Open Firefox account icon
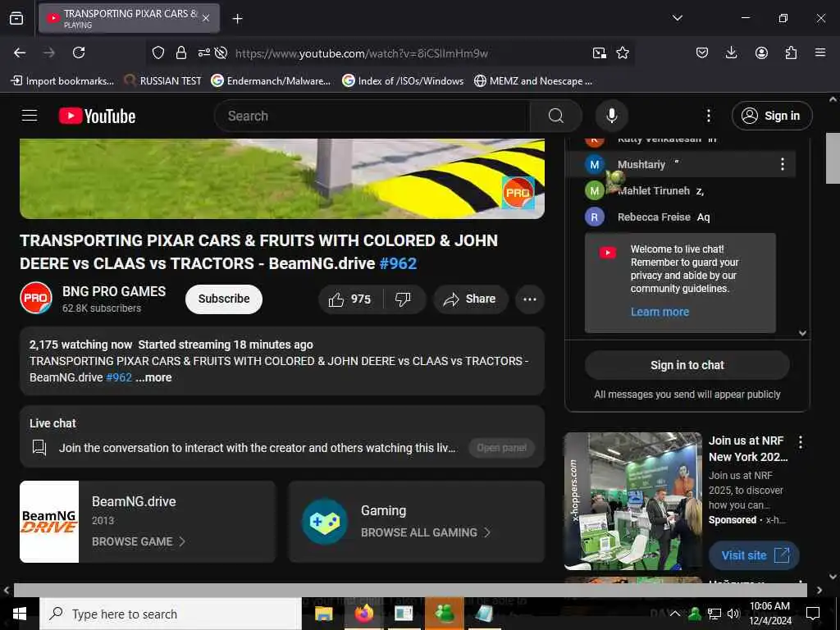Viewport: 840px width, 630px height. coord(761,52)
